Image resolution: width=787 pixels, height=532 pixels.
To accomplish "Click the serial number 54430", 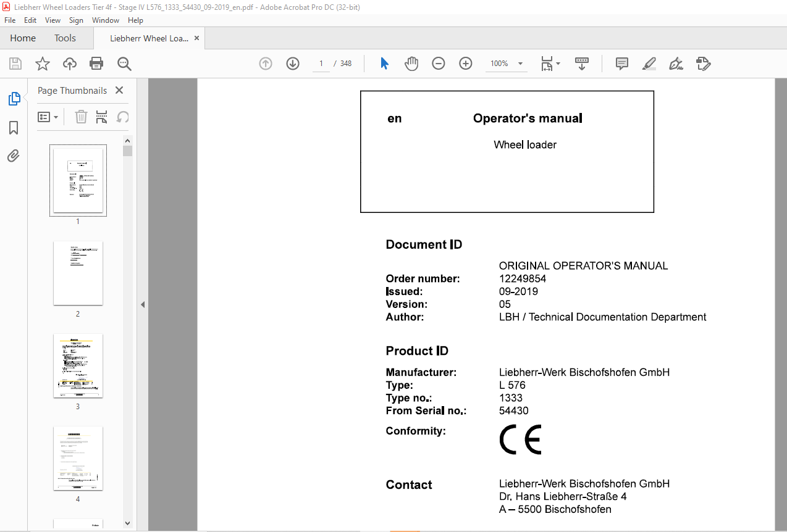I will click(x=514, y=411).
